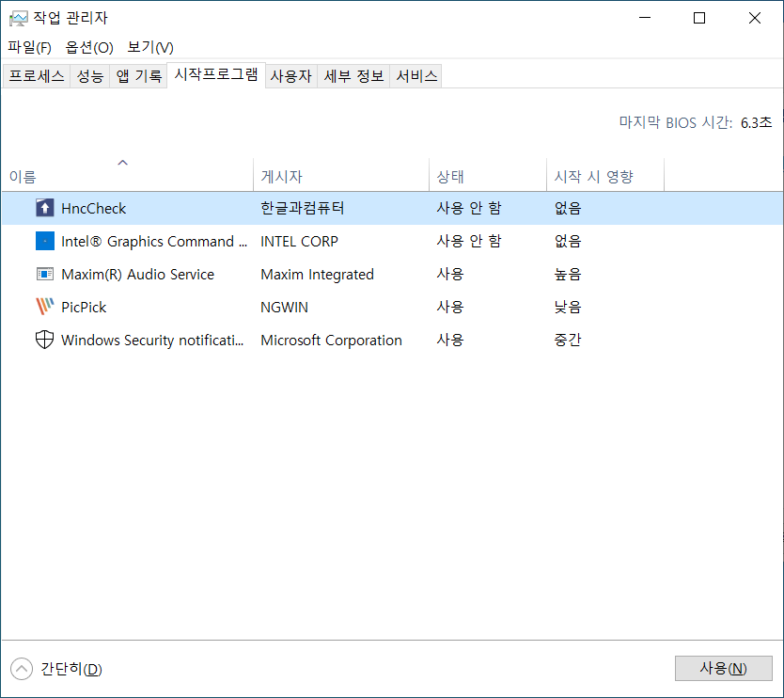
Task: Close the Task Manager window
Action: point(755,18)
